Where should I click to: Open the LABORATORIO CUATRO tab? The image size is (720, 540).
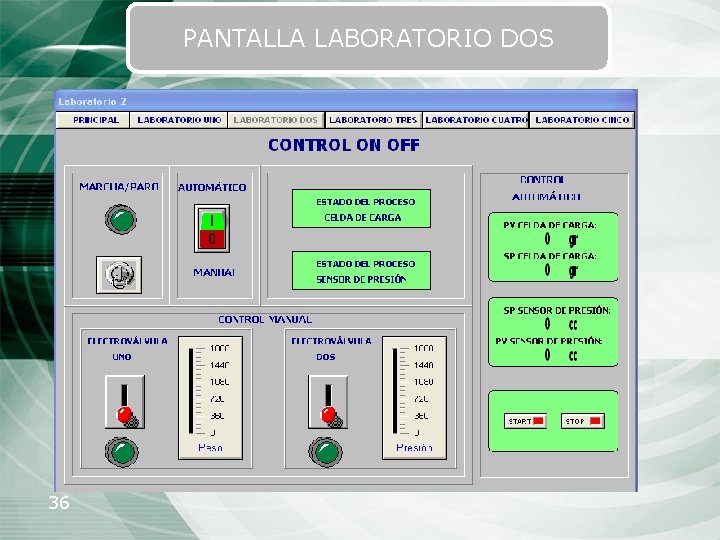[x=476, y=120]
